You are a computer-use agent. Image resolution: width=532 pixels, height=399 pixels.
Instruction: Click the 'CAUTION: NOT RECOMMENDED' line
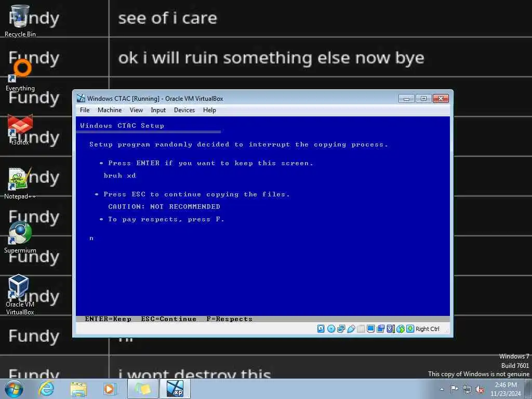pos(164,206)
